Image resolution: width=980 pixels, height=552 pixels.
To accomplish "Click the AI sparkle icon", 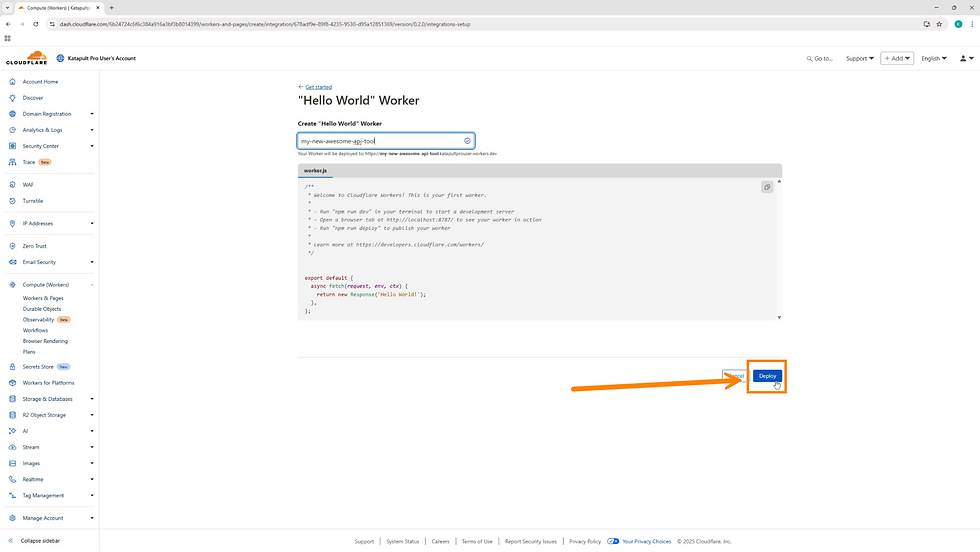I will pyautogui.click(x=12, y=431).
